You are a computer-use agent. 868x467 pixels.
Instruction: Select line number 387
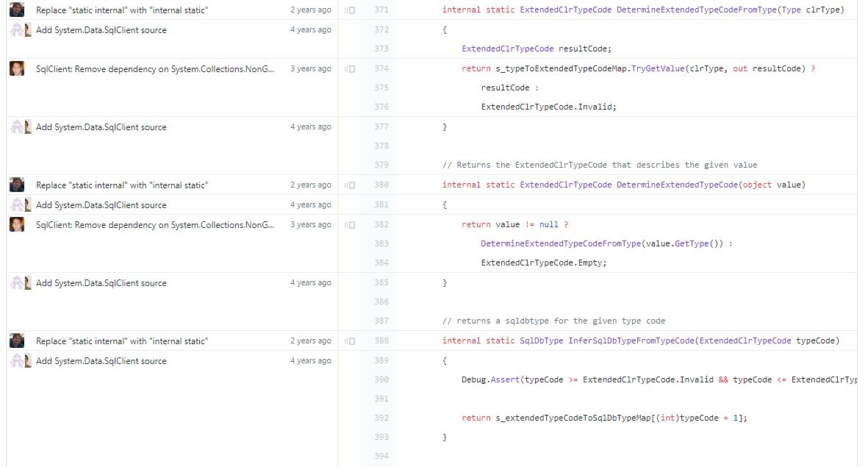[381, 321]
